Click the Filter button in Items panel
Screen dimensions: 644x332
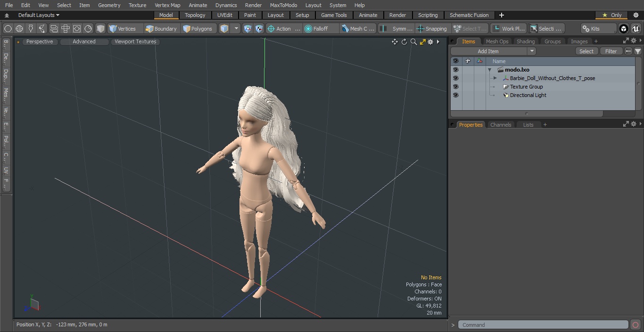pyautogui.click(x=611, y=51)
